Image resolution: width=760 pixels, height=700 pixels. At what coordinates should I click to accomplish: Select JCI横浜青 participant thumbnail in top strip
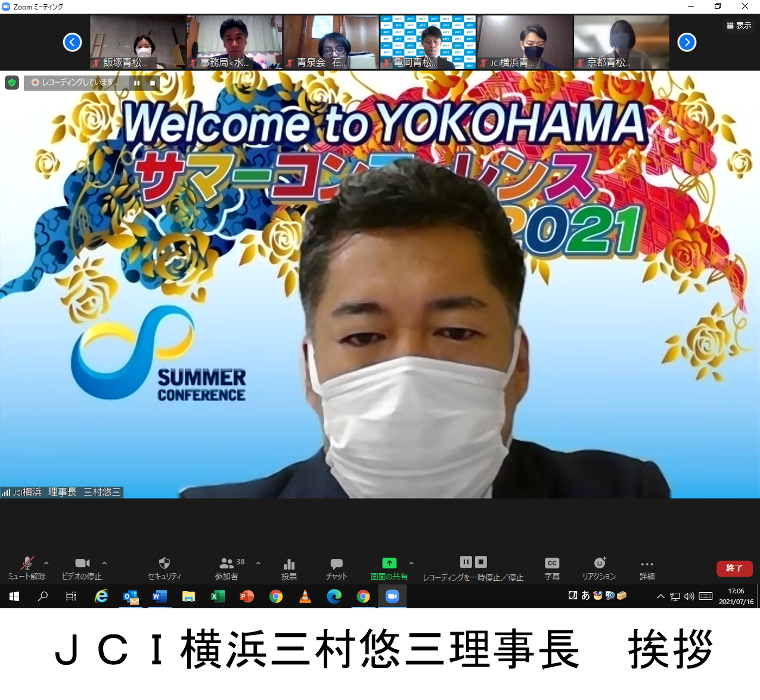coord(525,42)
